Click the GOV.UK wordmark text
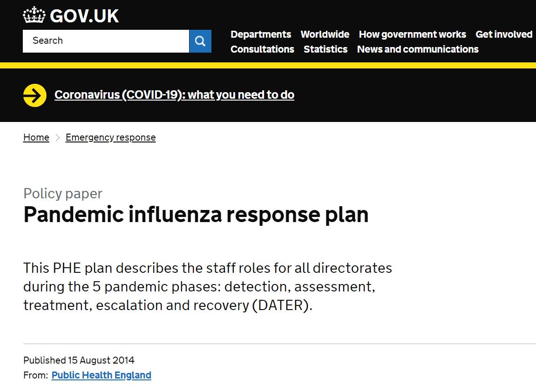Screen dimensions: 536x392 click(84, 16)
